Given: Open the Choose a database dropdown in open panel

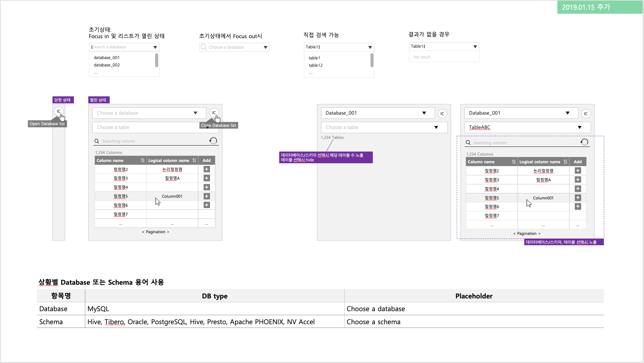Looking at the screenshot, I should [x=196, y=113].
